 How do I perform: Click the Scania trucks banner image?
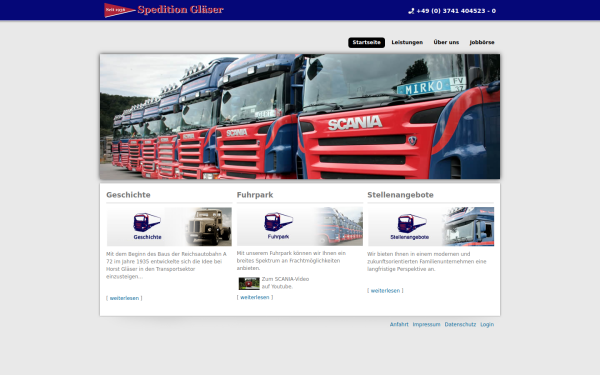pos(300,116)
